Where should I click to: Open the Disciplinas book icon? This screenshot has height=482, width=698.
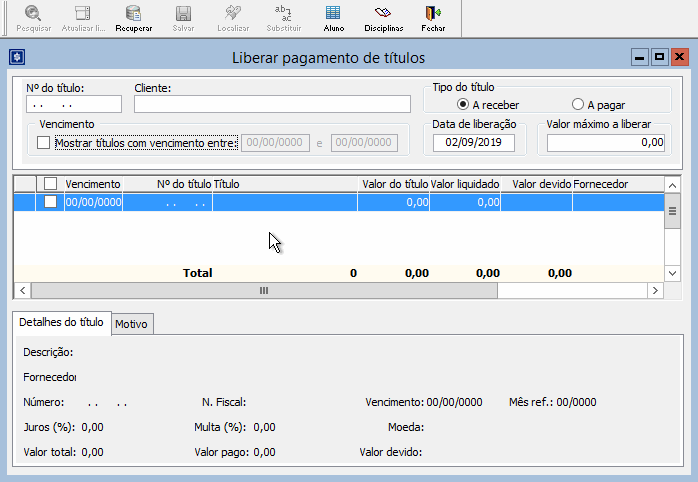coord(383,14)
